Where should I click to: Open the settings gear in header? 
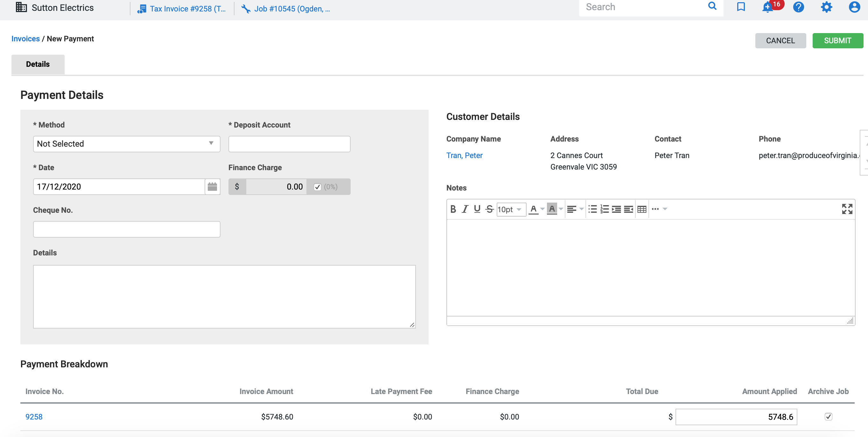[x=826, y=7]
